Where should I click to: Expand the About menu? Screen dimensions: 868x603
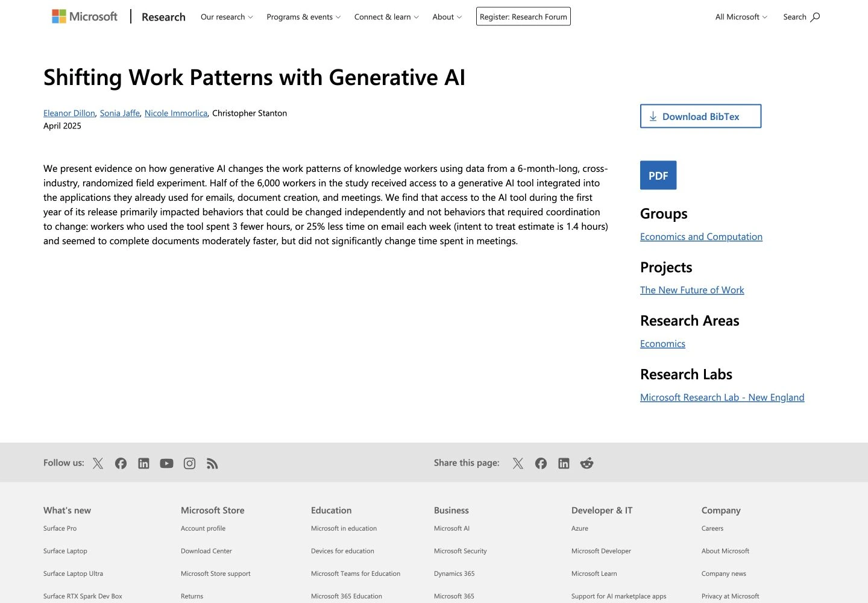(447, 17)
